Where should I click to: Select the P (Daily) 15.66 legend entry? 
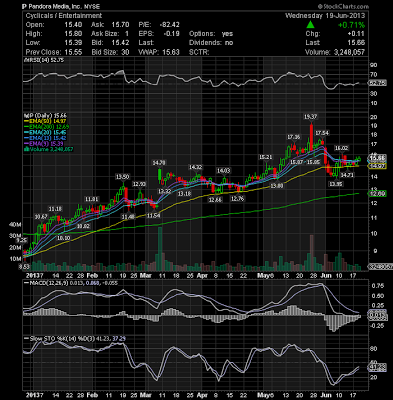[x=45, y=115]
